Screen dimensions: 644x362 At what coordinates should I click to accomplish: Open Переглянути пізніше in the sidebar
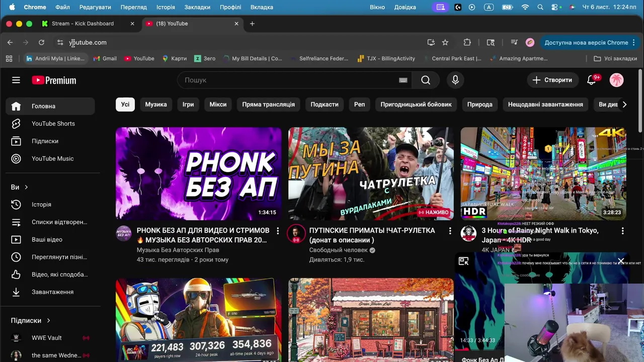point(50,257)
